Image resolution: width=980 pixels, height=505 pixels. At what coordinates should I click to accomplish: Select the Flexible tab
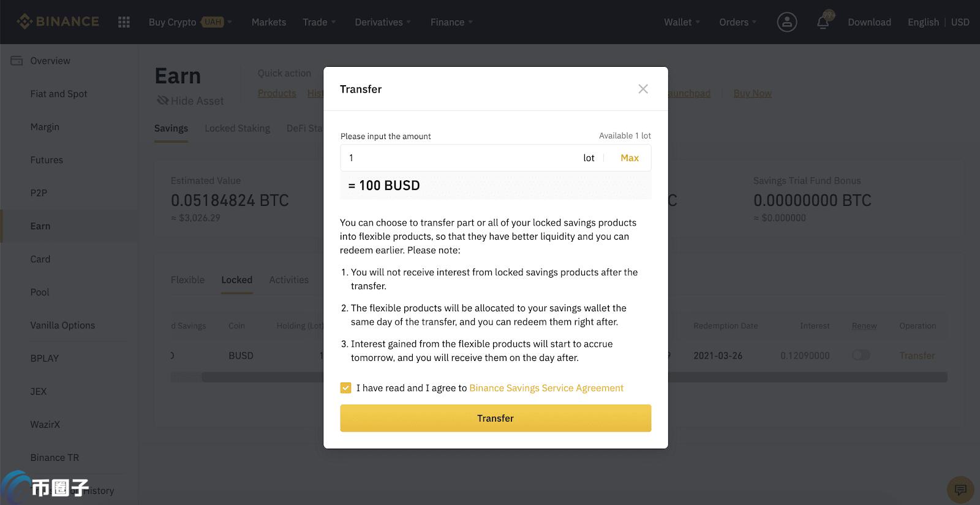pyautogui.click(x=187, y=279)
